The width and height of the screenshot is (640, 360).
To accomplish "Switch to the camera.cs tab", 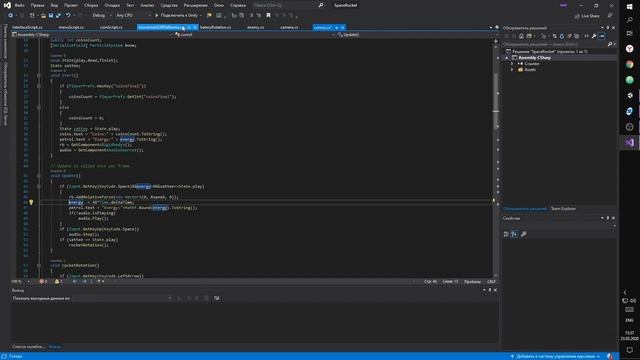I will click(289, 27).
